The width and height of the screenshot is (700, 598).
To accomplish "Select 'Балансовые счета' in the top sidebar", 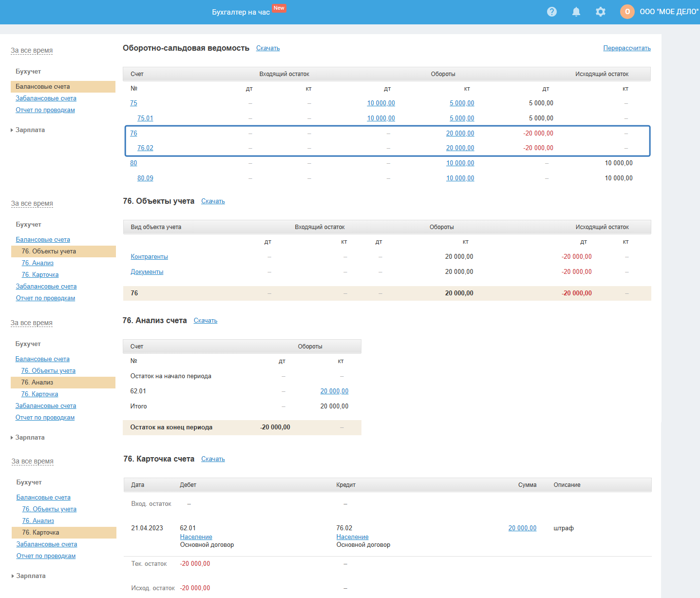I will point(43,87).
